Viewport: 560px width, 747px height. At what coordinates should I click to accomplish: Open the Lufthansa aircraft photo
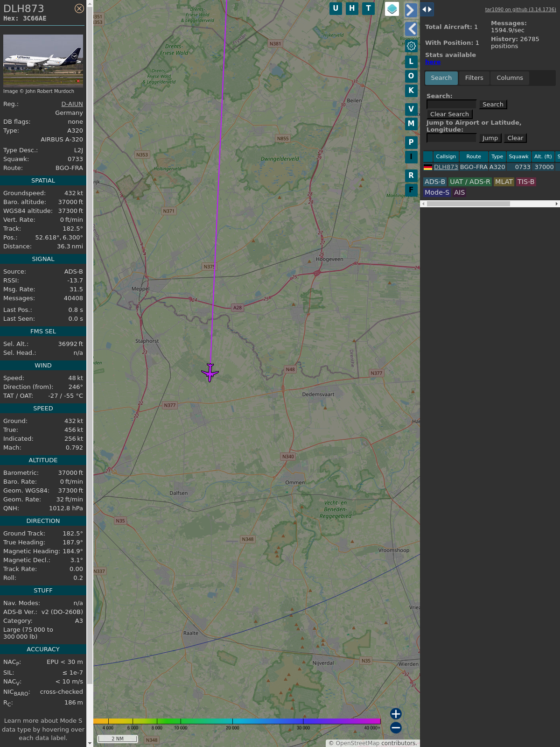(x=43, y=61)
